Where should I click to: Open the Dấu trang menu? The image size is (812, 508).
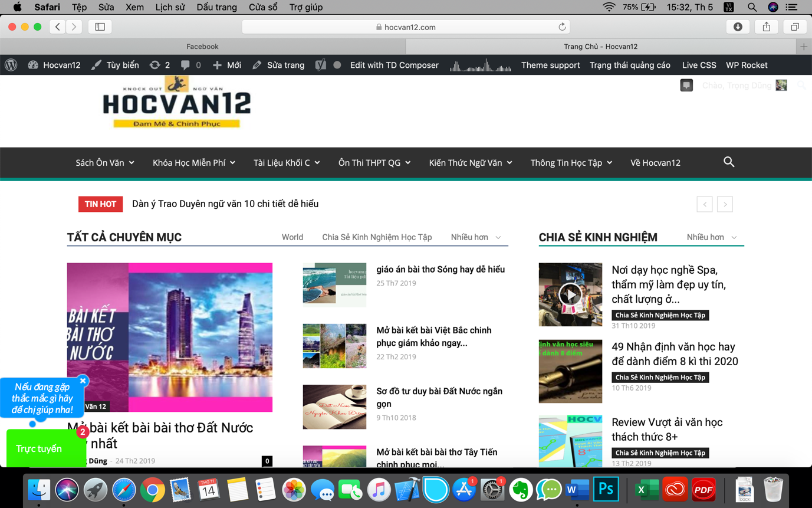[216, 7]
